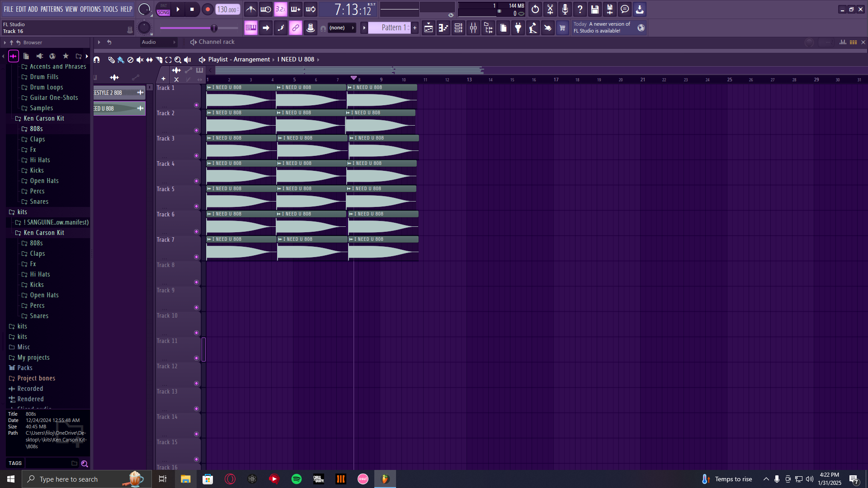The width and height of the screenshot is (868, 488).
Task: Select the Zoom tool in playlist toolbar
Action: 178,60
